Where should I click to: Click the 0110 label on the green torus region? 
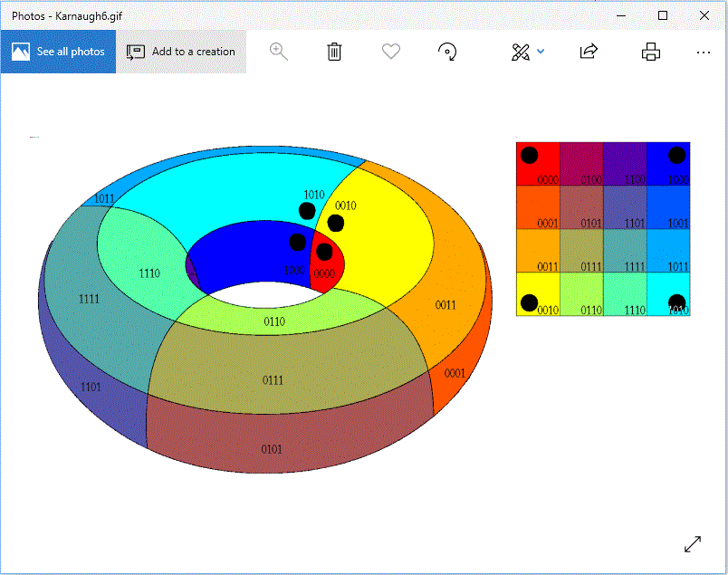[274, 321]
